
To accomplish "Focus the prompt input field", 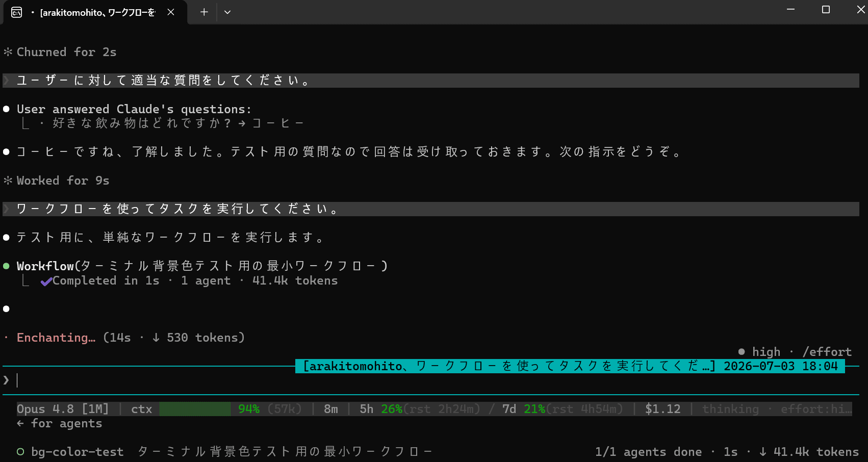I will [431, 380].
